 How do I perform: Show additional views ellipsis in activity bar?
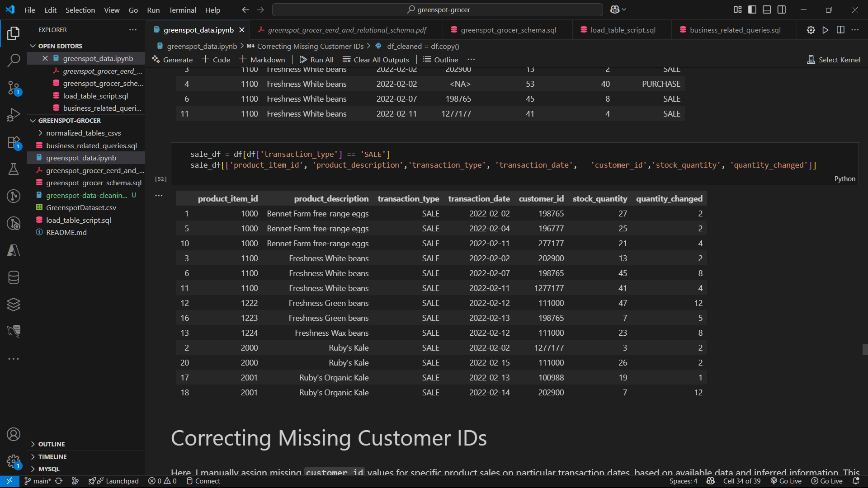pos(14,359)
